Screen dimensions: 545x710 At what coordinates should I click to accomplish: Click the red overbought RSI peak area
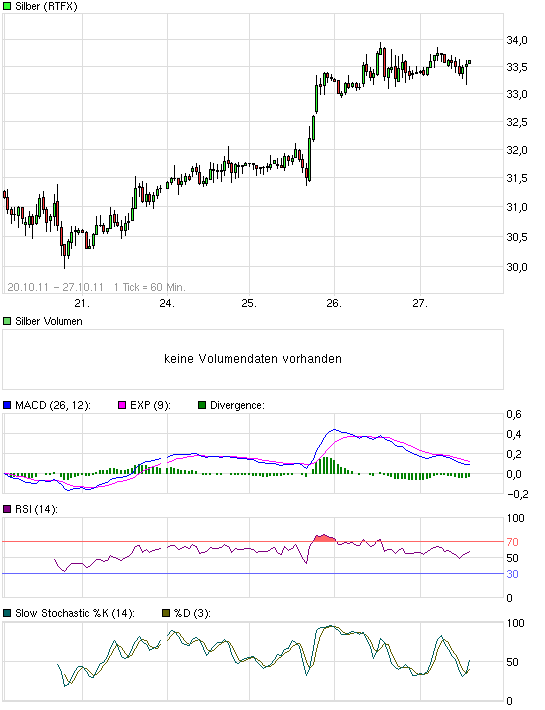(324, 538)
